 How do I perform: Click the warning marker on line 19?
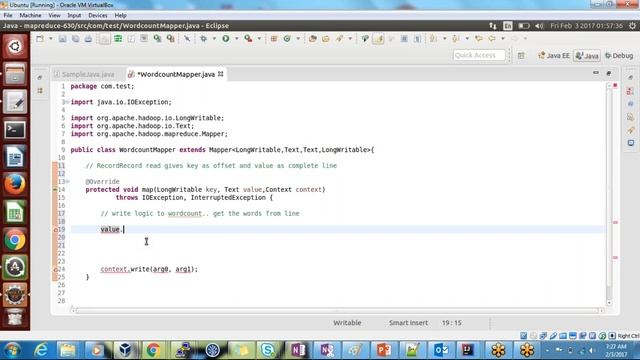tap(55, 230)
